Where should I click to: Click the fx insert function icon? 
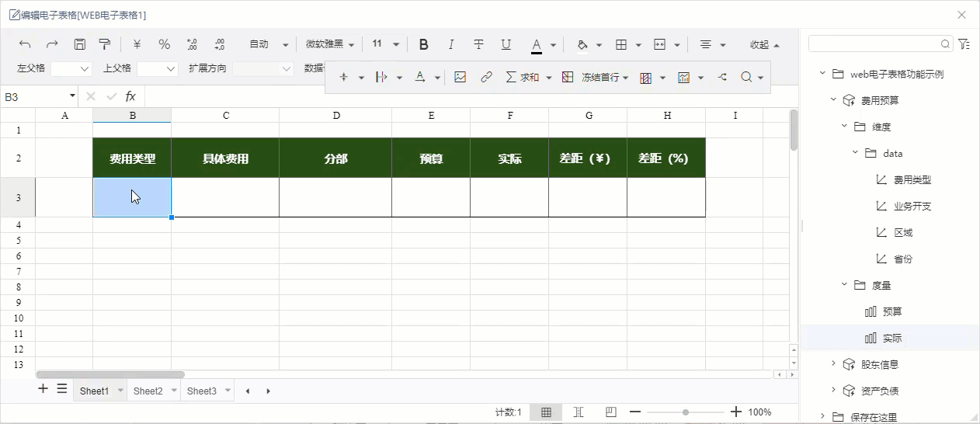130,96
